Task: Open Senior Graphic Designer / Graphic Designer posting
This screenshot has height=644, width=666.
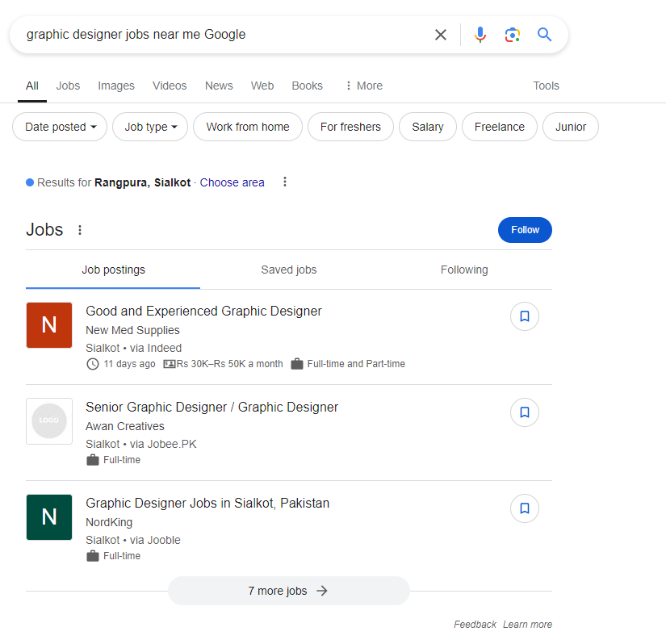Action: pos(212,407)
